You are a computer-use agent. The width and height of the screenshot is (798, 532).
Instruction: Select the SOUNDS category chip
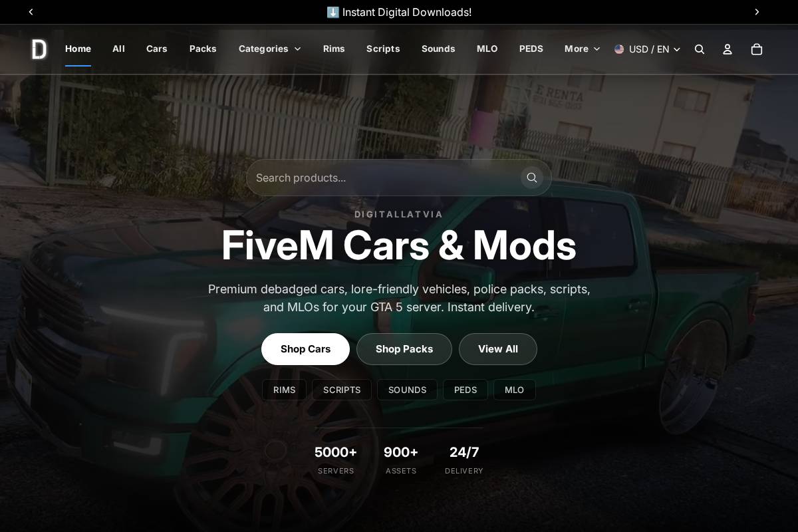[x=407, y=390]
